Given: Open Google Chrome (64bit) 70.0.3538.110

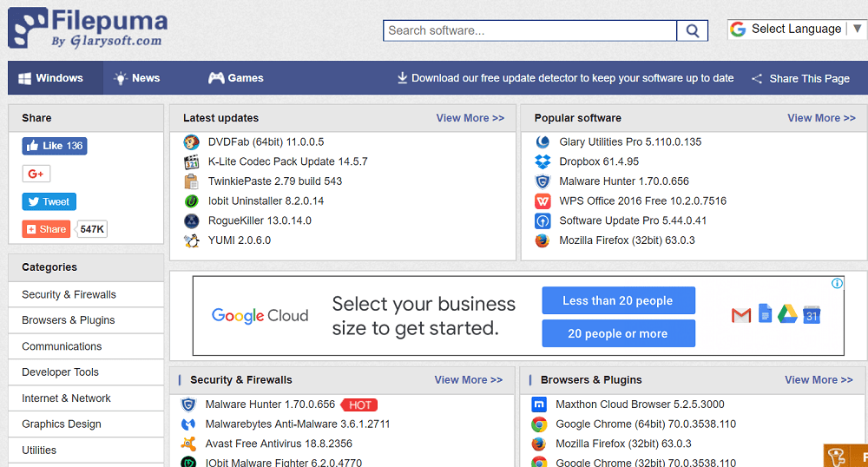Looking at the screenshot, I should point(646,424).
